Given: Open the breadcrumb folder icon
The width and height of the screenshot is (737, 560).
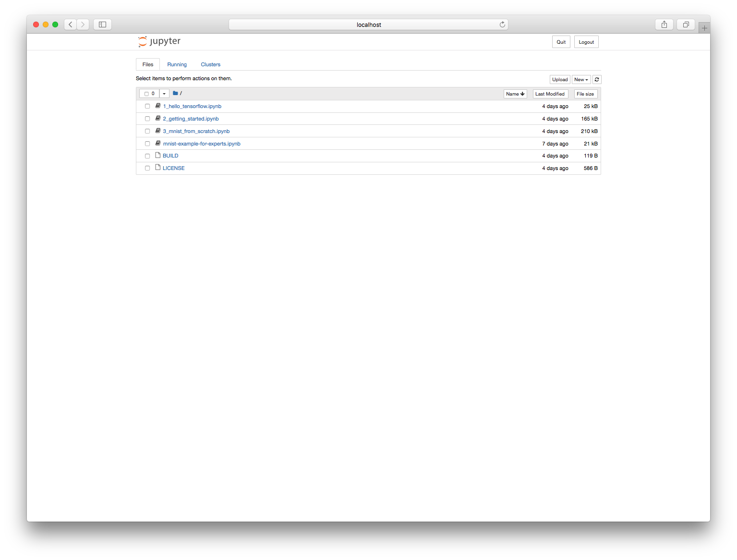Looking at the screenshot, I should 175,93.
